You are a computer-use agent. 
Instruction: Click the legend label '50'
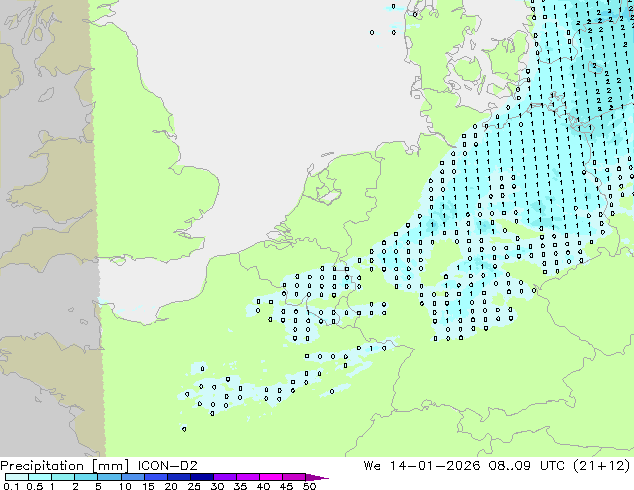point(310,486)
